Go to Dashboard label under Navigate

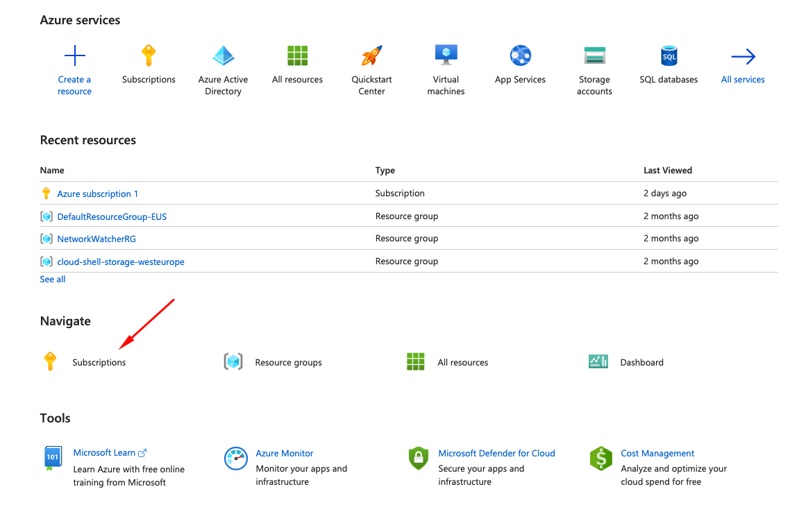(x=642, y=362)
